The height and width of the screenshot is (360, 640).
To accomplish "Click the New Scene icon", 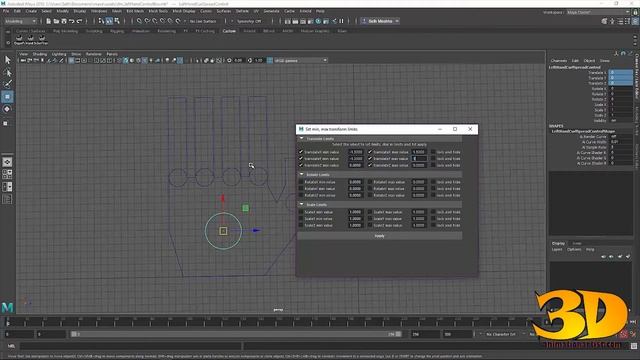I will coord(49,21).
